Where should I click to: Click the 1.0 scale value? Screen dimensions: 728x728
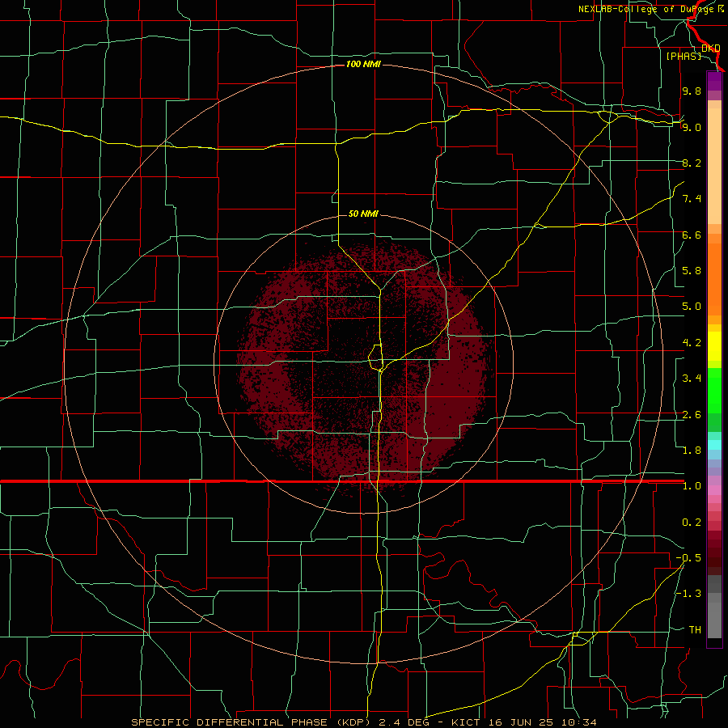(x=692, y=486)
